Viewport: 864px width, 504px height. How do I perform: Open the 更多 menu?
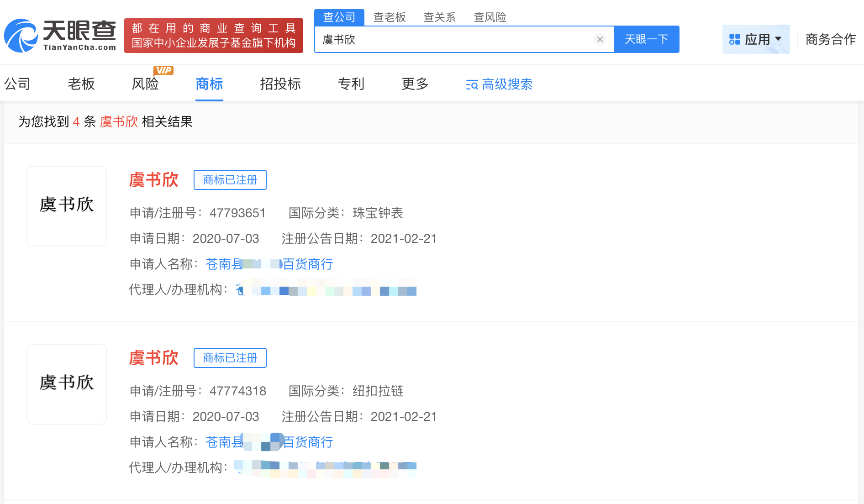[414, 84]
